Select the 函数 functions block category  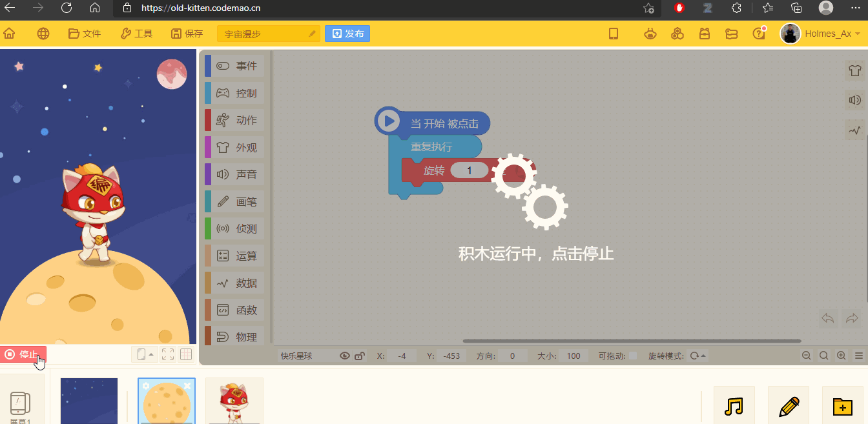click(x=235, y=310)
